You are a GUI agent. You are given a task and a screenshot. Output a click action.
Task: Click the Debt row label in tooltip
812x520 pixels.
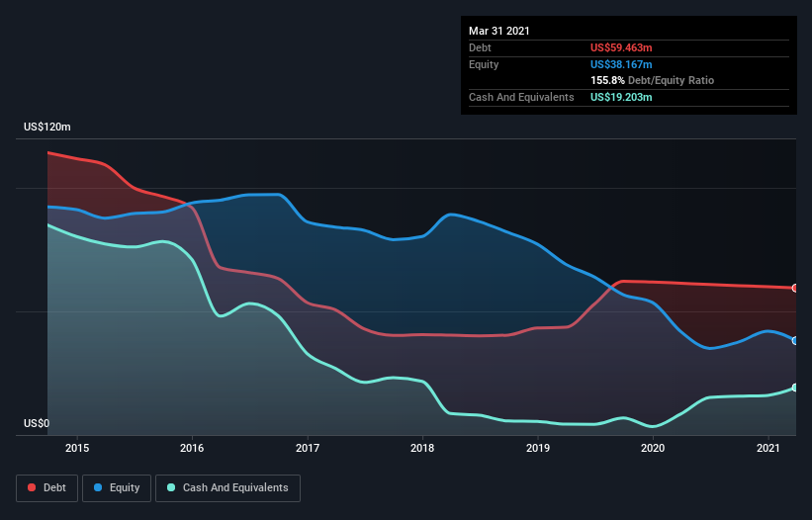480,47
